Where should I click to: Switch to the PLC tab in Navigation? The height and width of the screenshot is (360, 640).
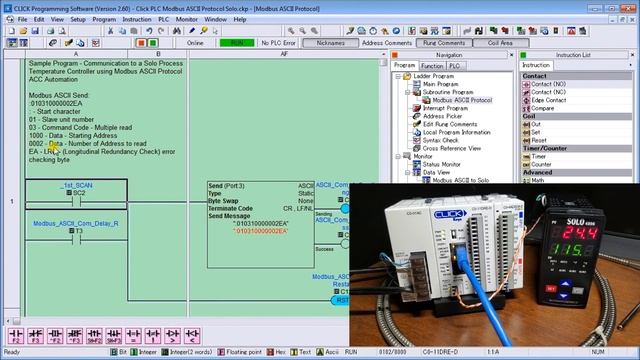point(455,66)
